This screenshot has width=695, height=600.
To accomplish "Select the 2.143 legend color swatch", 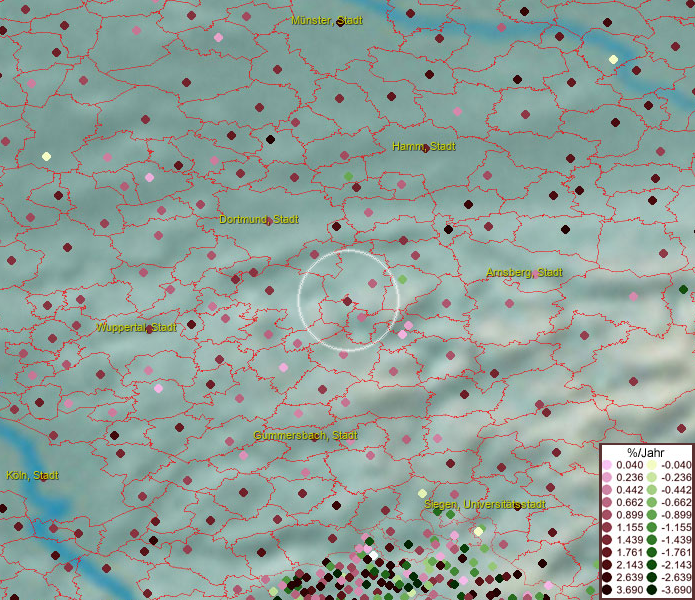I will (607, 565).
